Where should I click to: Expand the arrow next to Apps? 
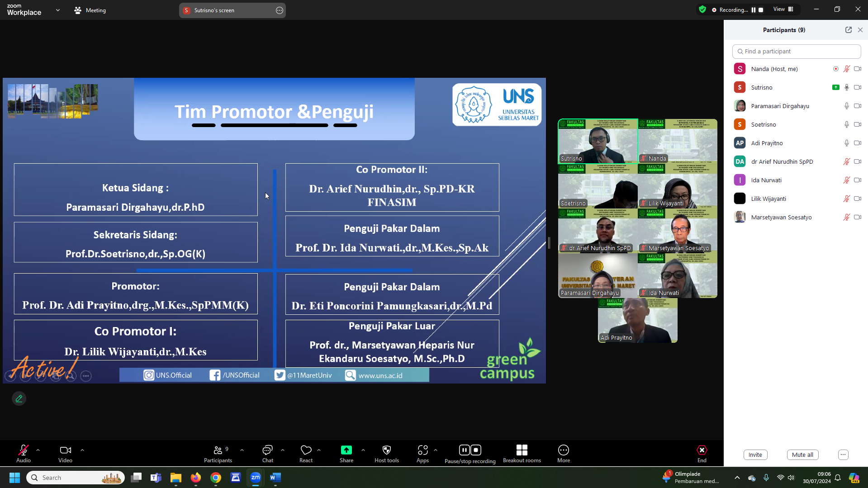(436, 450)
